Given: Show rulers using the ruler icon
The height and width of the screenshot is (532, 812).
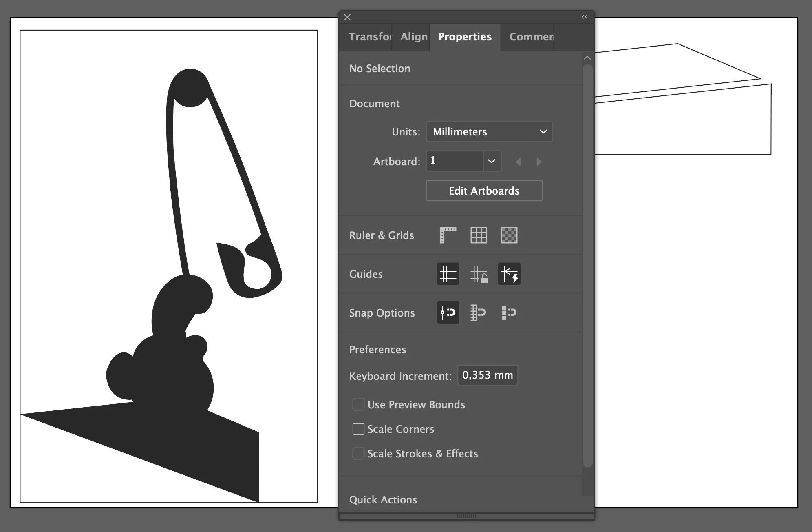Looking at the screenshot, I should click(448, 235).
